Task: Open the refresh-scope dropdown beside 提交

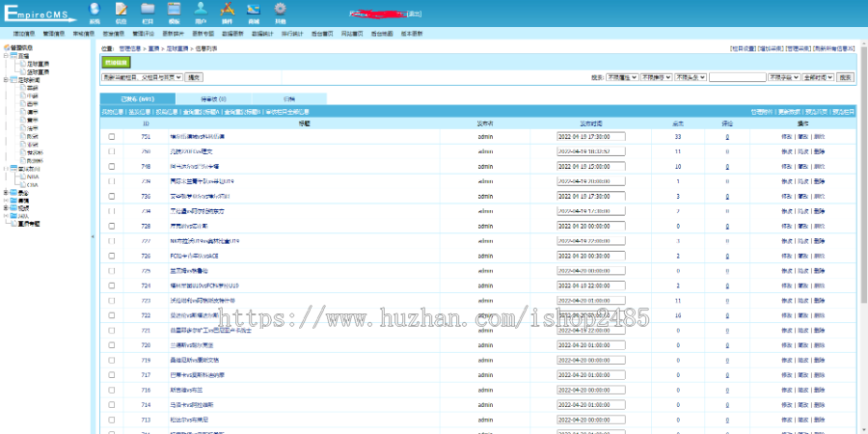Action: [143, 77]
